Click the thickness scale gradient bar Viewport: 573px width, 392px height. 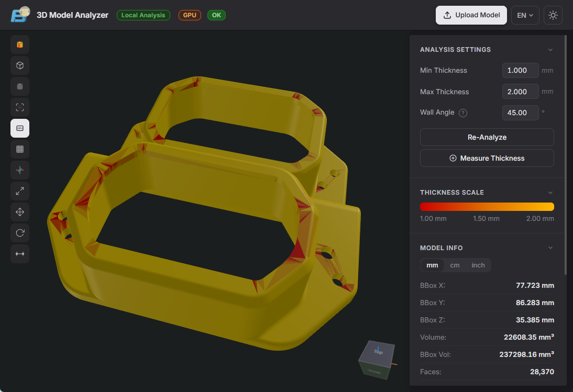click(487, 207)
